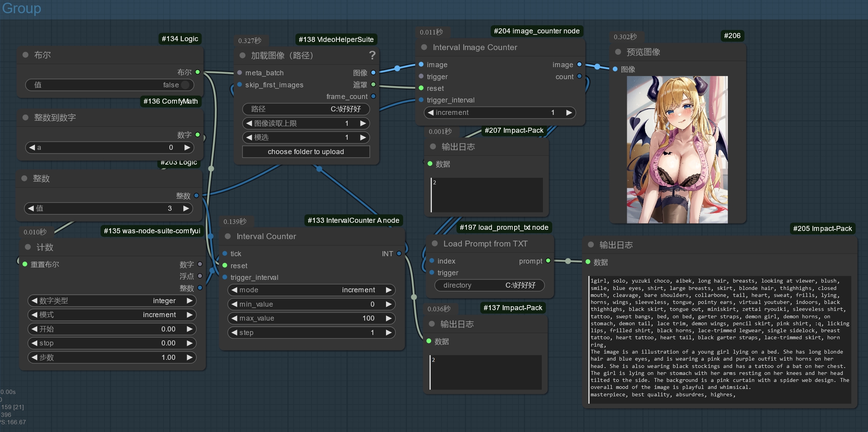Collapse the Load Prompt from TXT node dot
868x432 pixels.
click(435, 243)
